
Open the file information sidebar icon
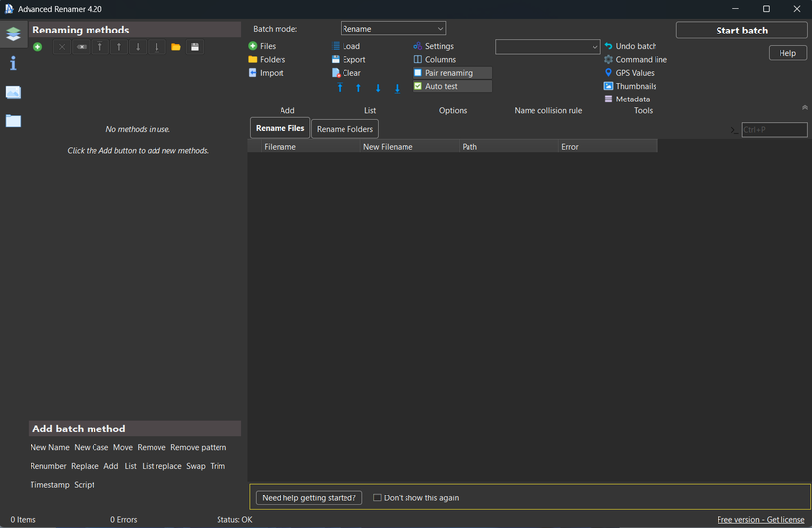click(x=13, y=63)
